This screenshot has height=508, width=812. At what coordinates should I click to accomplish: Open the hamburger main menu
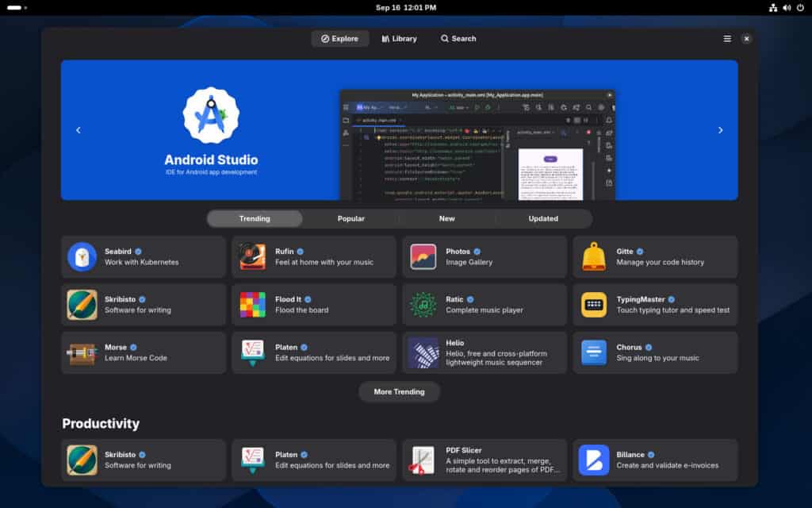[727, 39]
